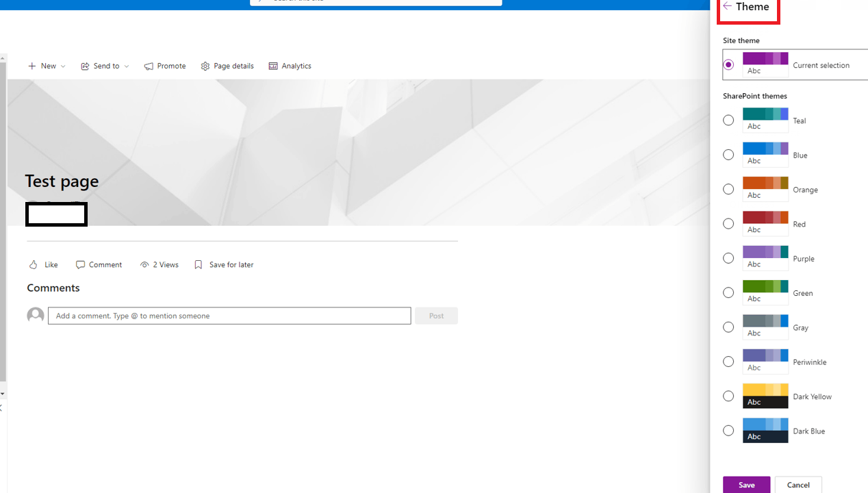The width and height of the screenshot is (868, 493).
Task: Select the Teal theme radio button
Action: (x=728, y=120)
